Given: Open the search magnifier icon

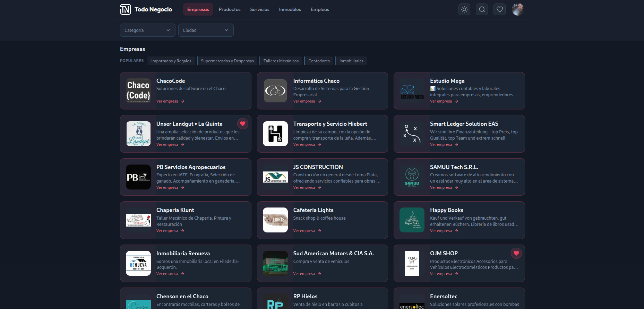Looking at the screenshot, I should point(482,9).
